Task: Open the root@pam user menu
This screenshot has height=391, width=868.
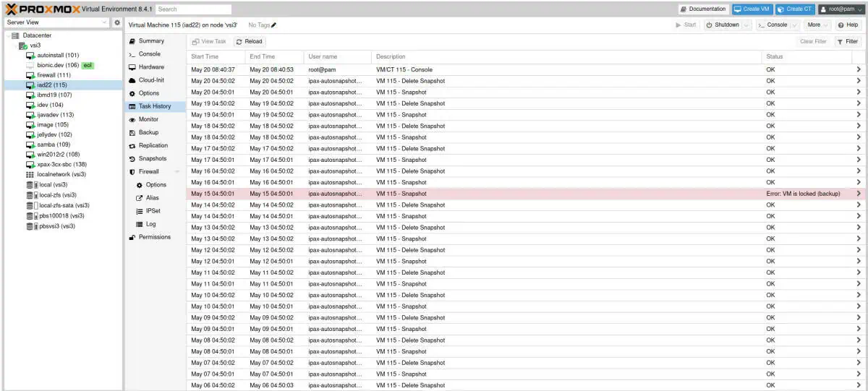Action: [841, 9]
